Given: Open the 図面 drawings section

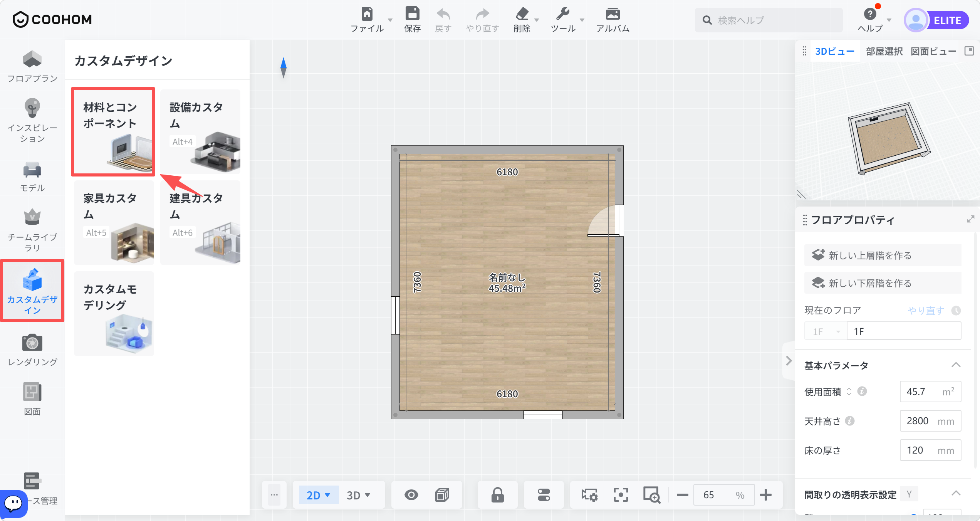Looking at the screenshot, I should coord(32,399).
